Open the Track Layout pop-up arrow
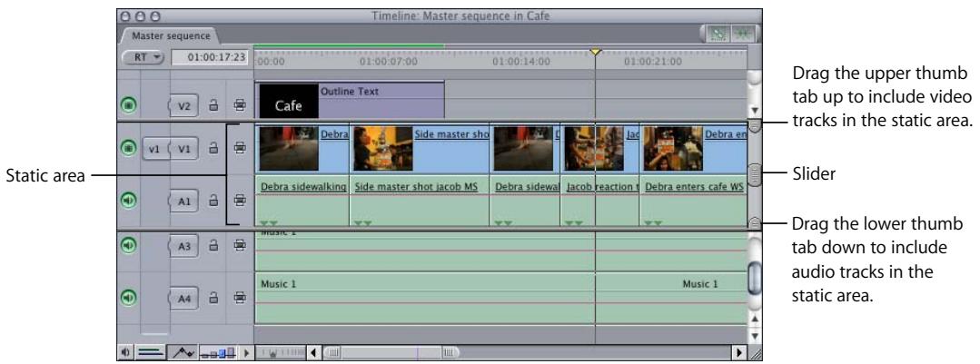This screenshot has height=364, width=980. (x=245, y=354)
